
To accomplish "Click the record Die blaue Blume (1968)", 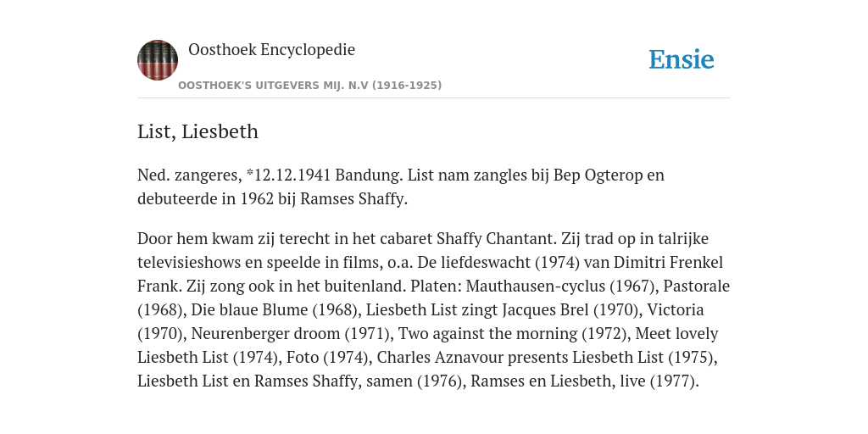I will [275, 310].
